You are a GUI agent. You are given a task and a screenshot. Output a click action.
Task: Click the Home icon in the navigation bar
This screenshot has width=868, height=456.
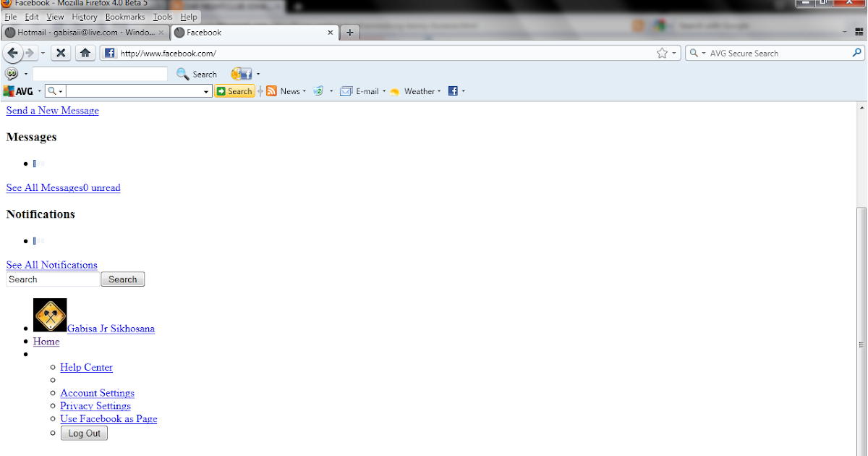point(85,52)
